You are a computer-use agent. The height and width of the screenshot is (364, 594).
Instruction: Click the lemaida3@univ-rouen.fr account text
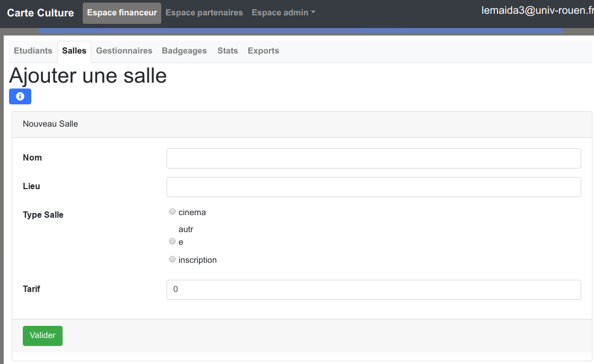point(537,11)
